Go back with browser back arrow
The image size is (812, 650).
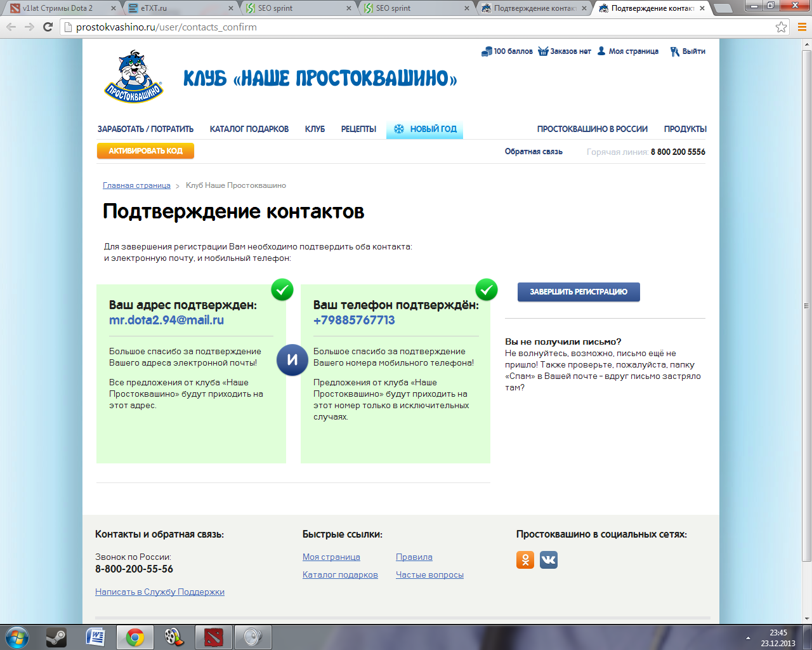coord(11,27)
